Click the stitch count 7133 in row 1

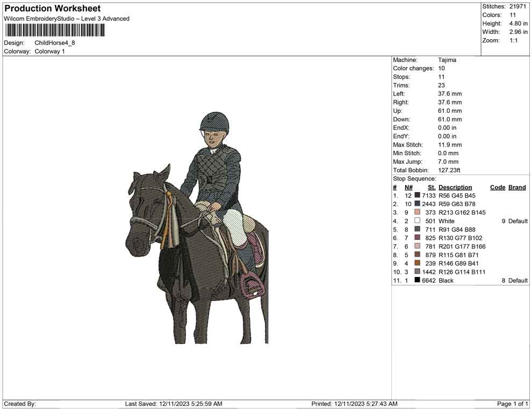tap(428, 195)
